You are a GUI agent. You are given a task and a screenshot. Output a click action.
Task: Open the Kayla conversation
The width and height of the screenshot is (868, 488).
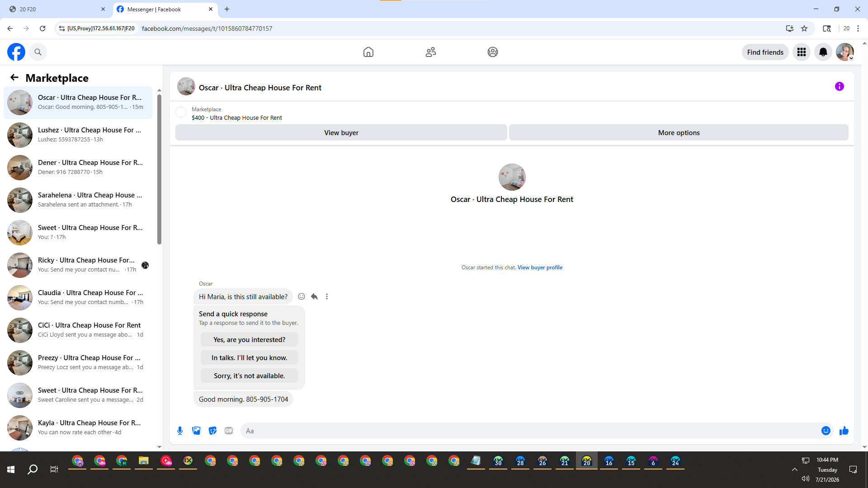(78, 428)
